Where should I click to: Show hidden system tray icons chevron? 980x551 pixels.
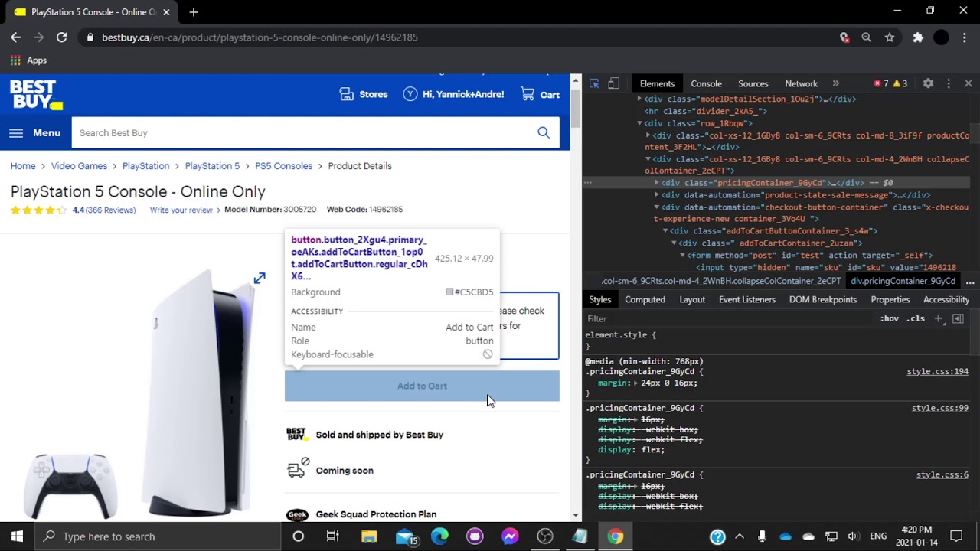pos(739,536)
